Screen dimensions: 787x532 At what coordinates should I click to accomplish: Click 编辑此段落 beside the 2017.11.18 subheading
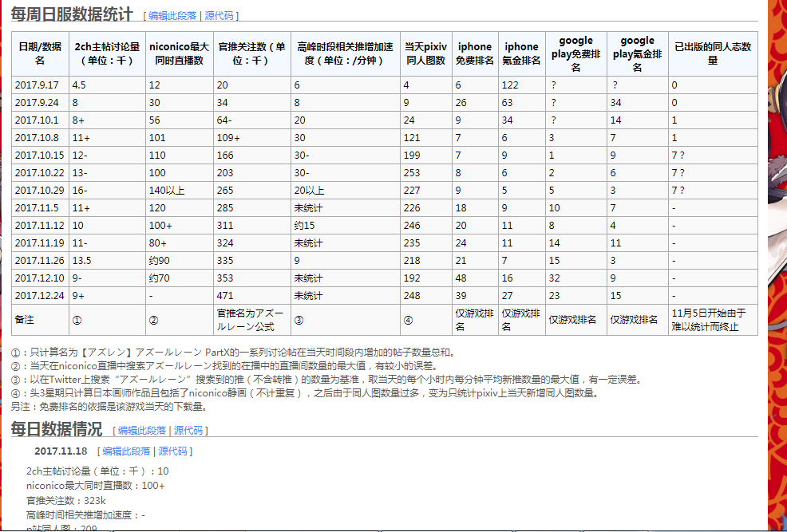pos(126,451)
